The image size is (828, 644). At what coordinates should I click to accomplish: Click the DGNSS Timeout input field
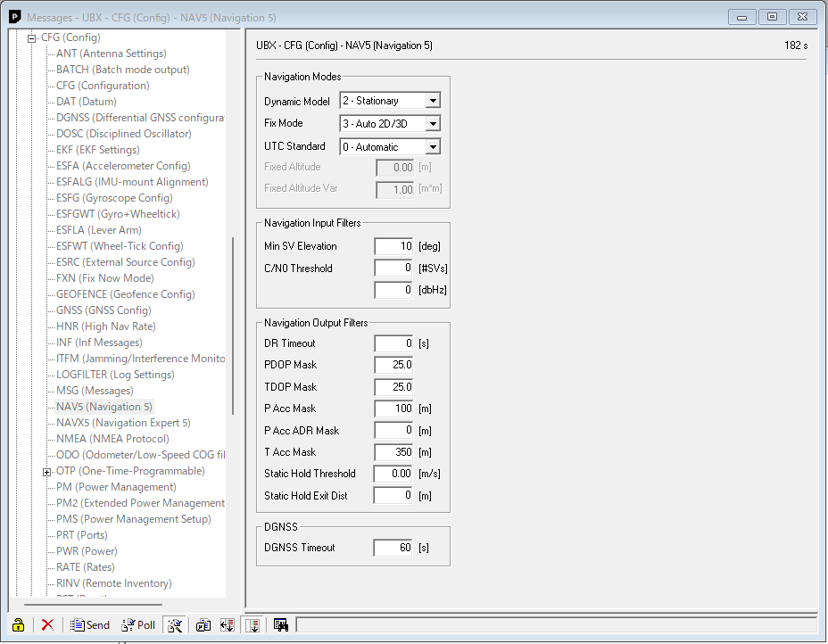coord(393,548)
